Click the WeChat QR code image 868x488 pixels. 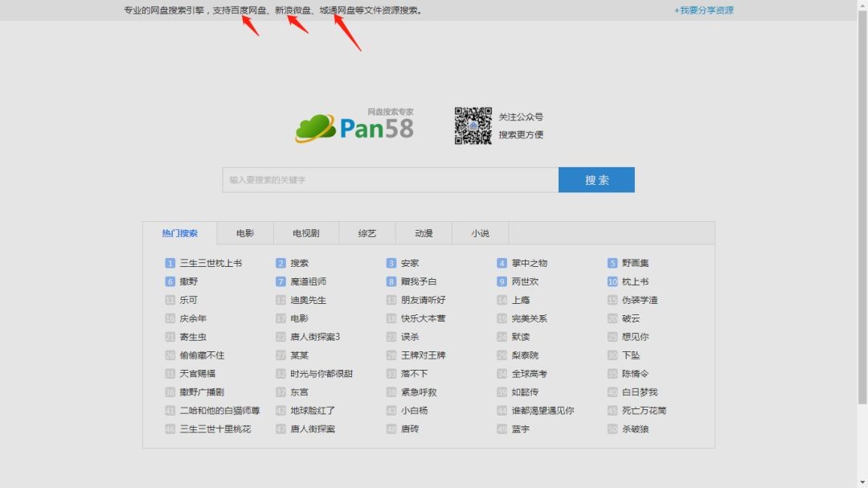coord(473,125)
